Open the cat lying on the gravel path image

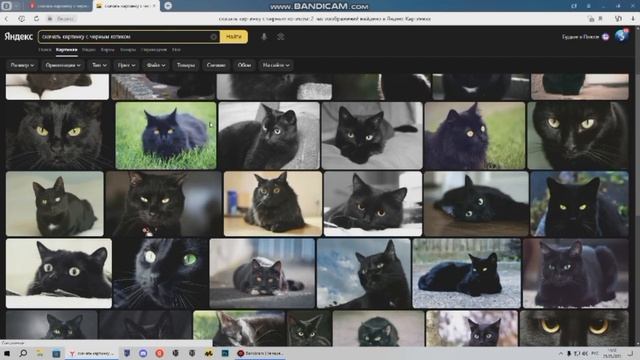click(467, 273)
